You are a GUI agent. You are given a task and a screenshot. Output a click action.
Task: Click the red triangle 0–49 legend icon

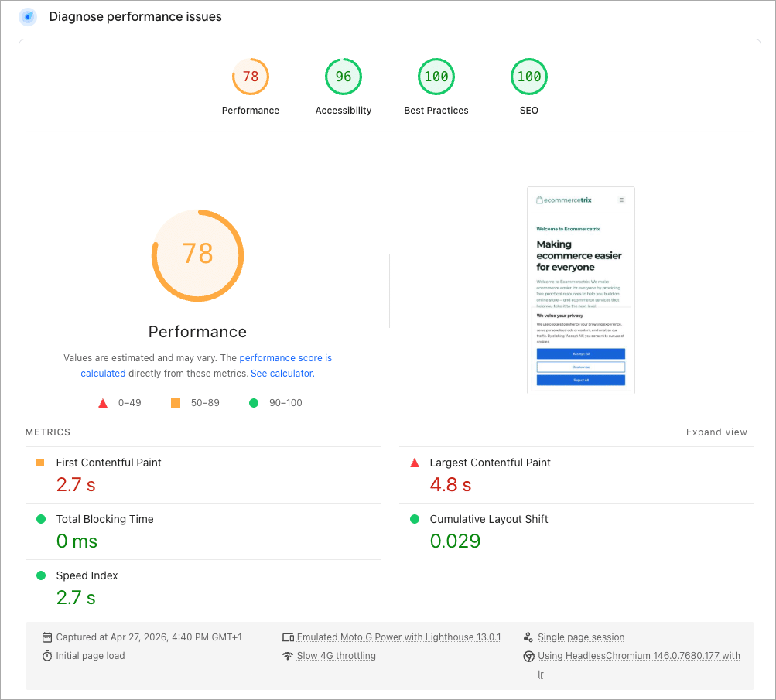103,403
